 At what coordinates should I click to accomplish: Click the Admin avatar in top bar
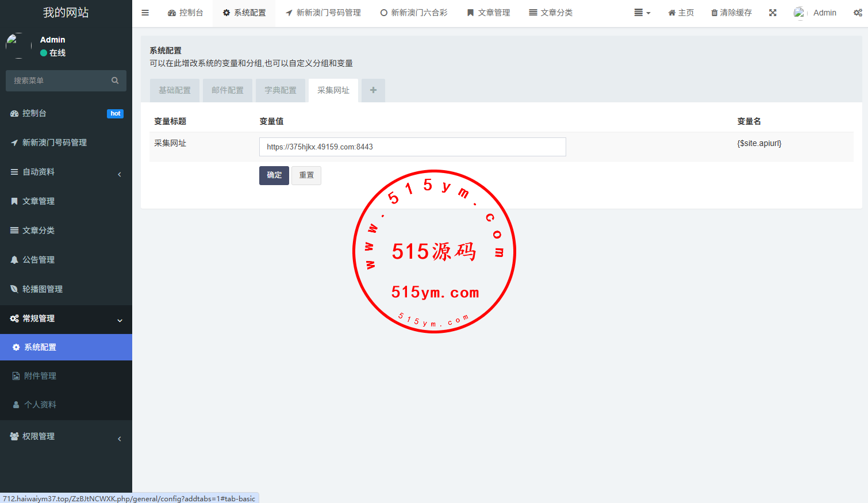pyautogui.click(x=800, y=13)
